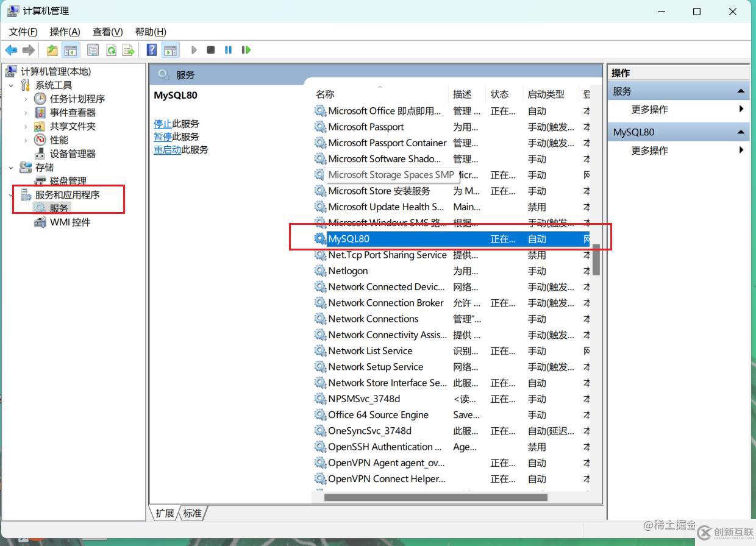Click gear icon beside OpenVPN Connect Helper
756x546 pixels.
[x=320, y=478]
